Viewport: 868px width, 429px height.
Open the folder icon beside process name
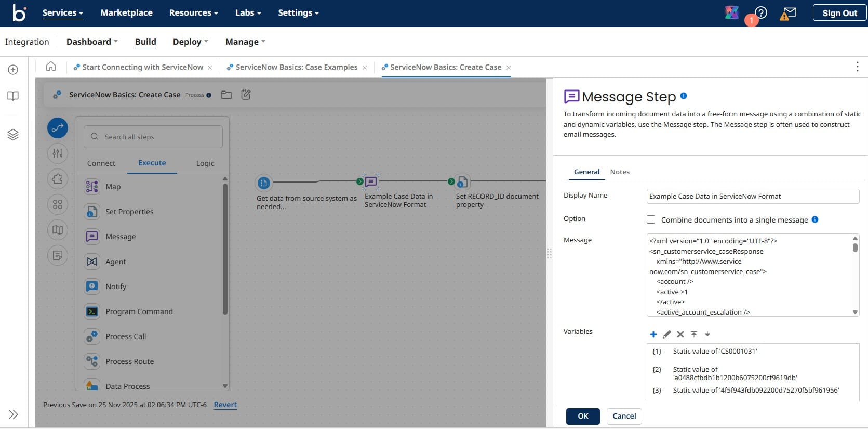(x=226, y=95)
